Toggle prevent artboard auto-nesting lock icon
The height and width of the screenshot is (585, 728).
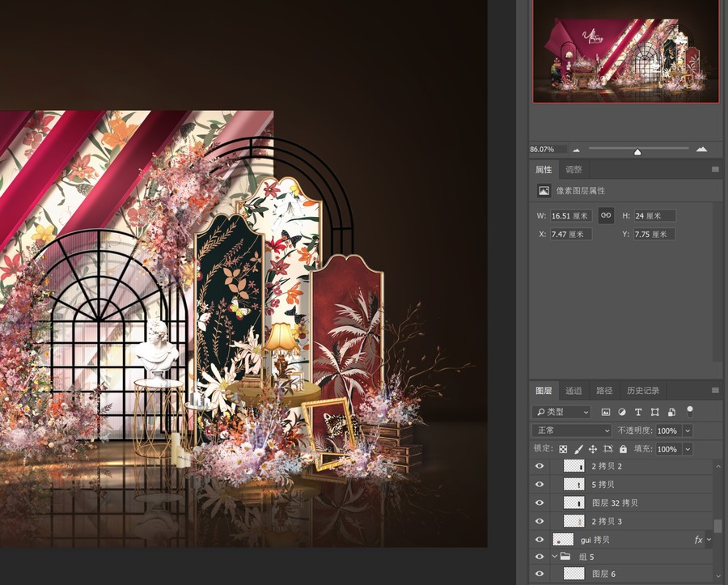pyautogui.click(x=608, y=449)
